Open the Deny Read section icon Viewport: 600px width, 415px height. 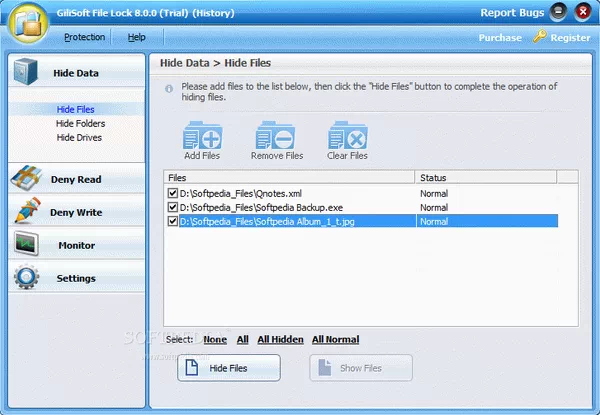click(26, 180)
